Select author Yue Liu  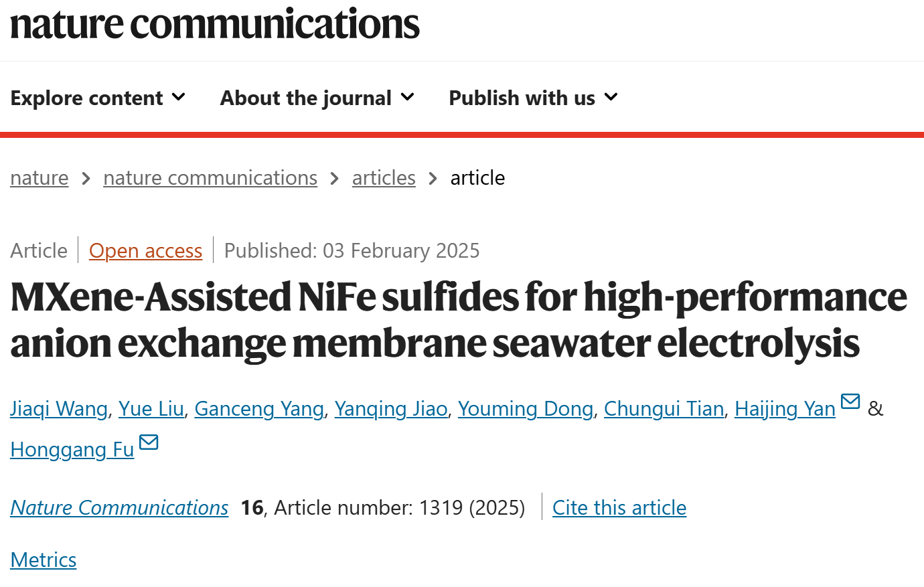(151, 409)
